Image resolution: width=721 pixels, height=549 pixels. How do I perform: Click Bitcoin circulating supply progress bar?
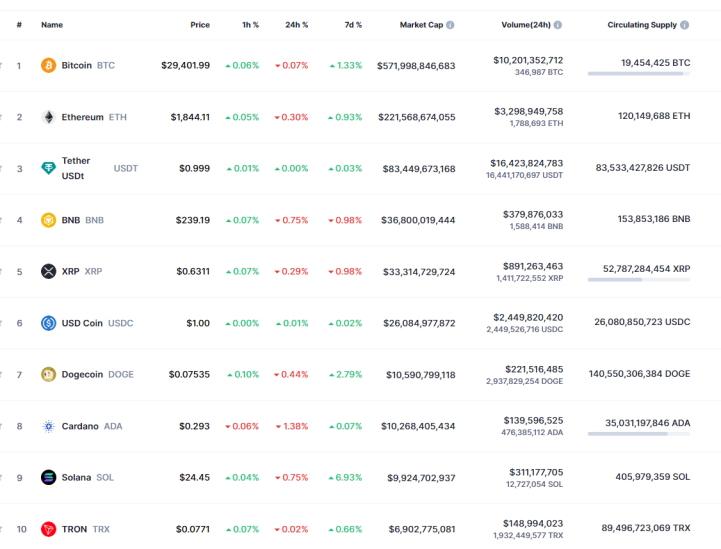639,74
